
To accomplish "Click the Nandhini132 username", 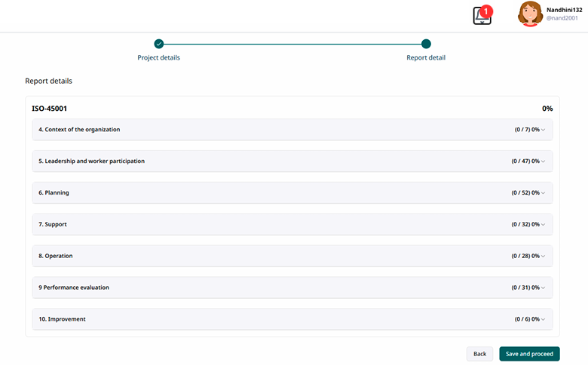I will pos(565,9).
